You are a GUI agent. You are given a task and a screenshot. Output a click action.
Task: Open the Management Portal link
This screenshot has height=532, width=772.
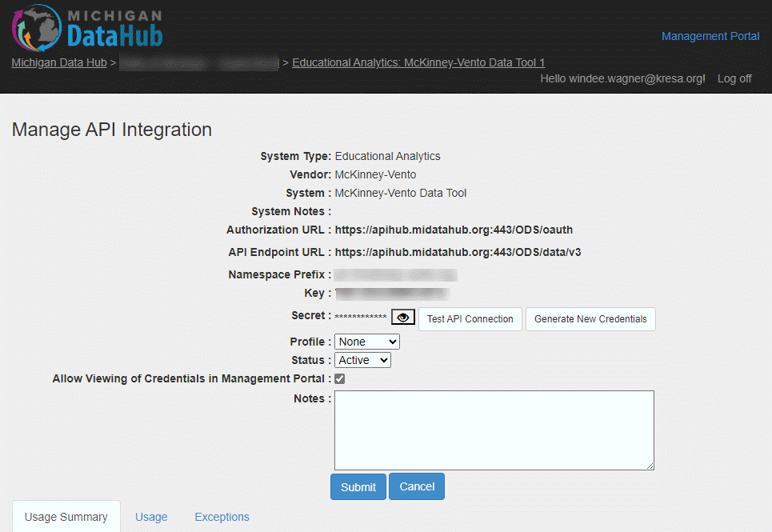pyautogui.click(x=710, y=36)
